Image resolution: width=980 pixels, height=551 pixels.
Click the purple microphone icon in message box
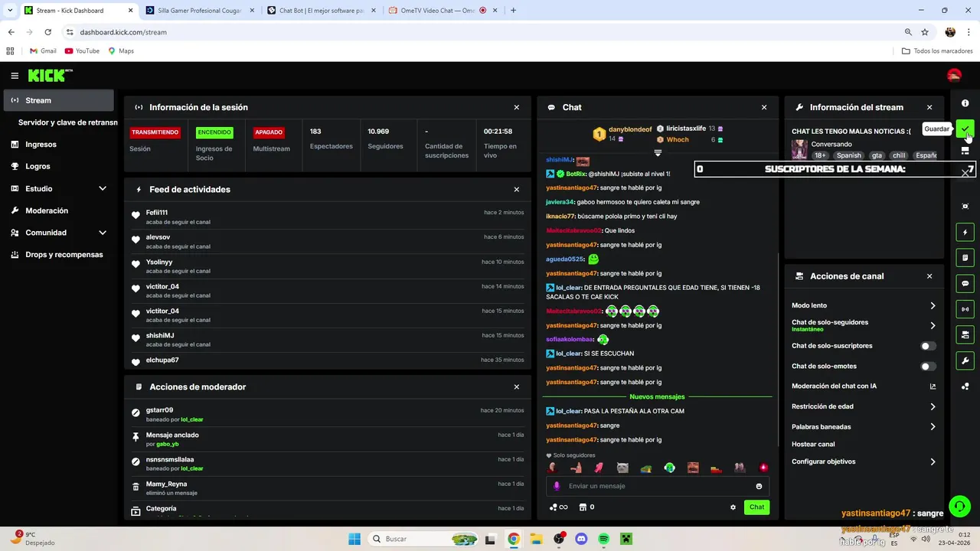(557, 486)
